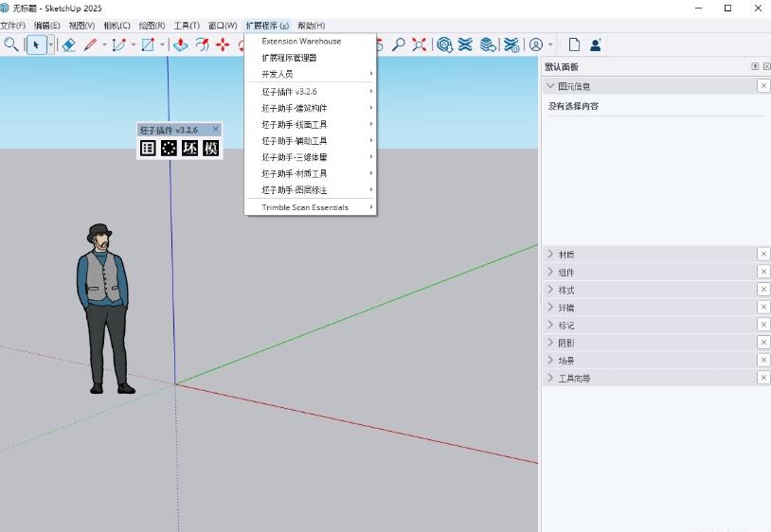Expand the 环境 panel
Screen dimensions: 771x532
(550, 307)
